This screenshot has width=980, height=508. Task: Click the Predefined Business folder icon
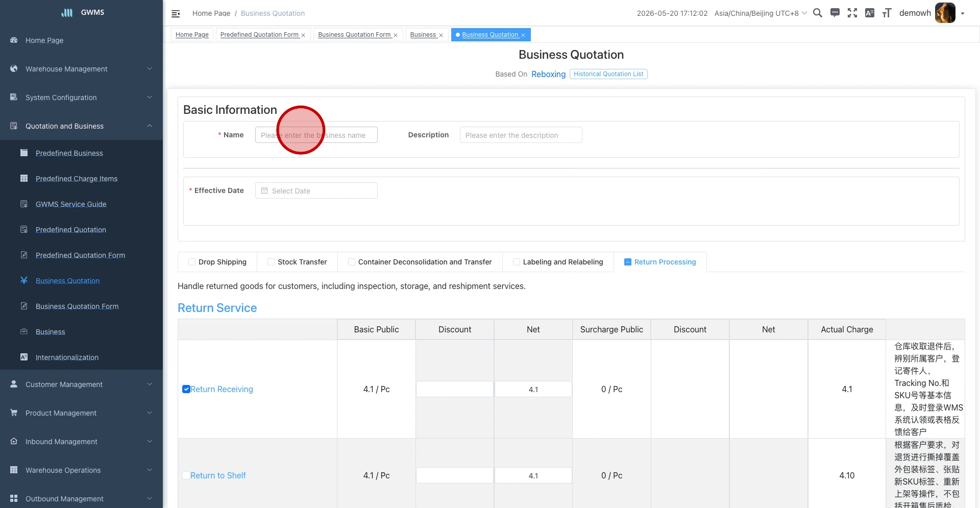[24, 153]
